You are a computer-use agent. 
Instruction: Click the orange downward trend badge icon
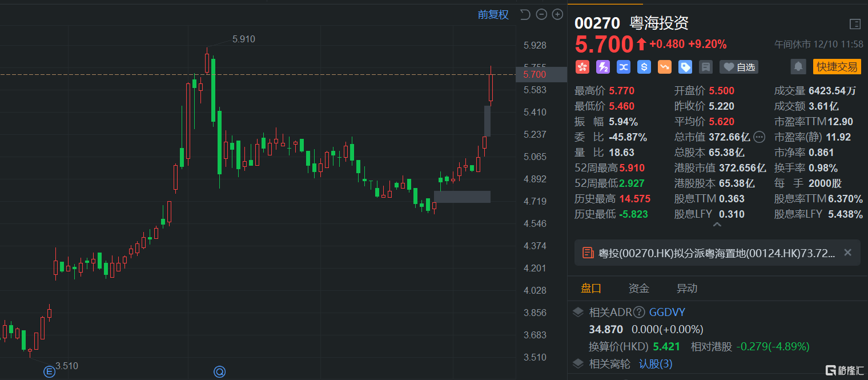click(665, 67)
